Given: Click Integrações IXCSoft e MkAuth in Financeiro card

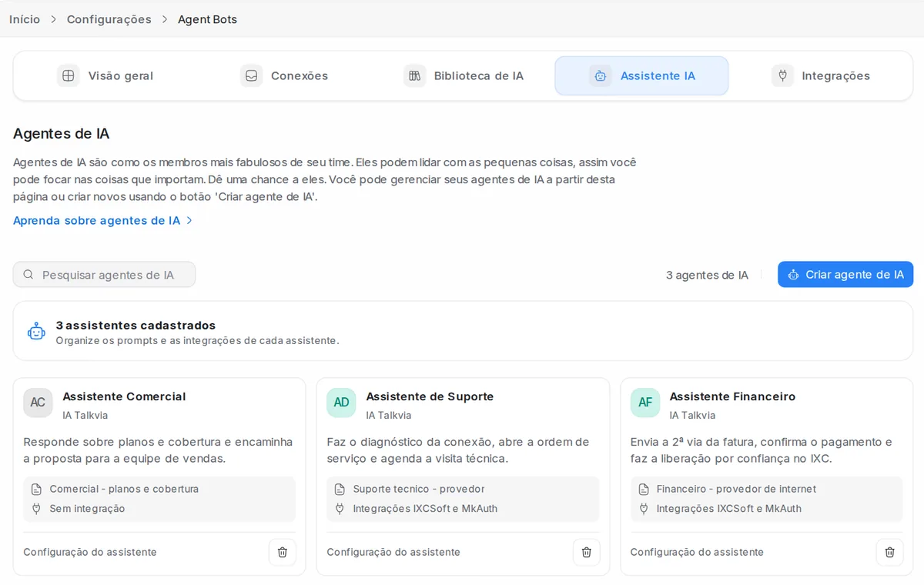Looking at the screenshot, I should [x=729, y=509].
